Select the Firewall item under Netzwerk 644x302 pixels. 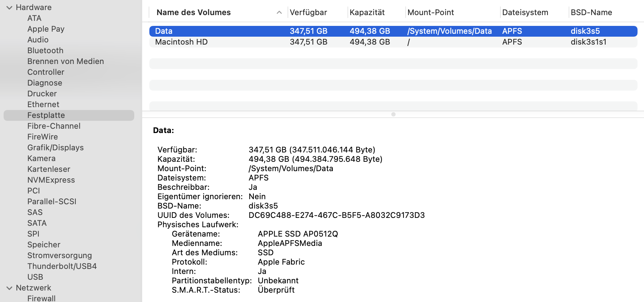pos(41,298)
